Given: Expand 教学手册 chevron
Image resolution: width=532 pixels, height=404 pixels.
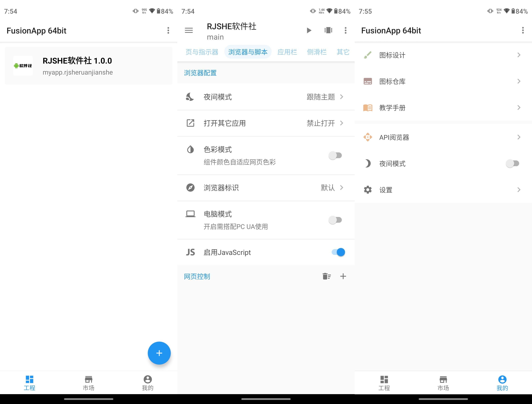Looking at the screenshot, I should (519, 108).
